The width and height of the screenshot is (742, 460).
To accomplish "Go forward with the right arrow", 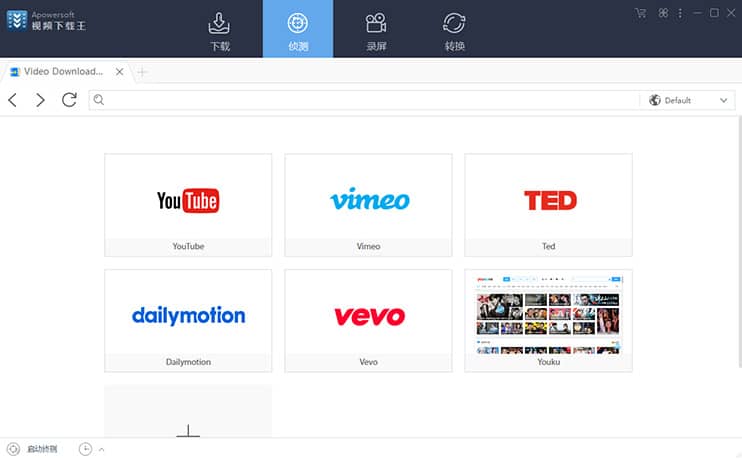I will click(x=40, y=100).
